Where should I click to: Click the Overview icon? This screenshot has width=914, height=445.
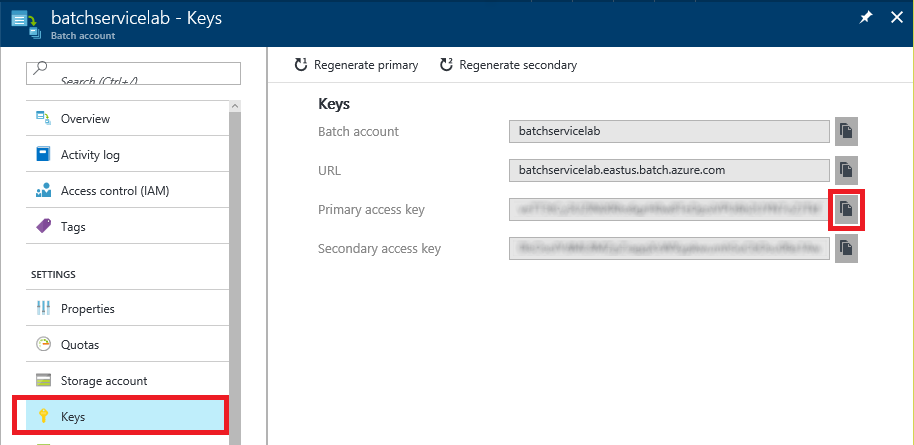[44, 118]
